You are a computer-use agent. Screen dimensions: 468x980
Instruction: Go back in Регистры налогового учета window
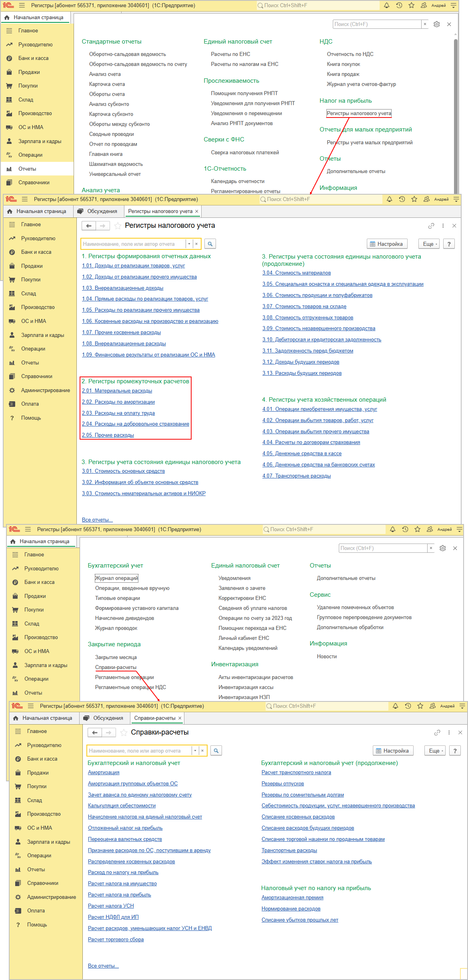89,226
